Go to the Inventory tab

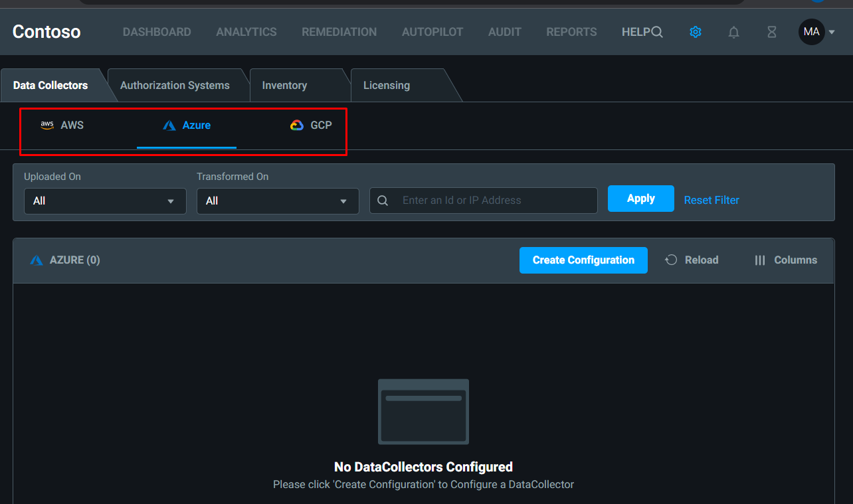pyautogui.click(x=284, y=86)
